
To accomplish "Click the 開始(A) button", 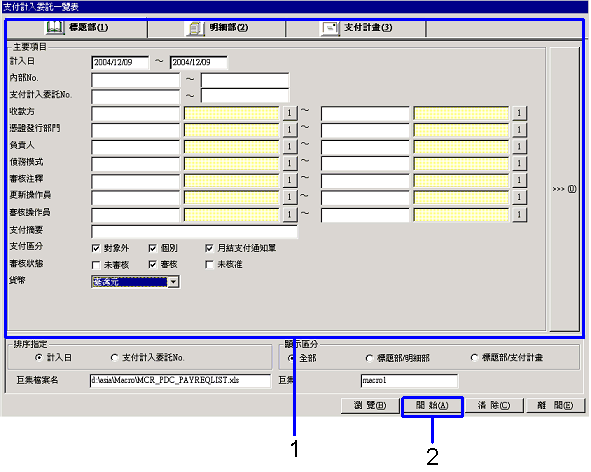I will click(432, 406).
